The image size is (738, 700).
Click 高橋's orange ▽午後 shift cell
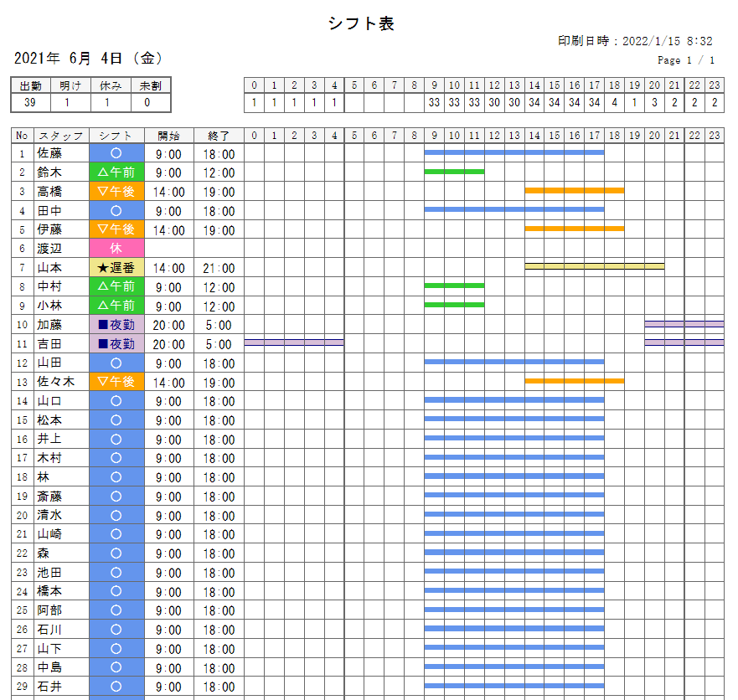(x=116, y=192)
